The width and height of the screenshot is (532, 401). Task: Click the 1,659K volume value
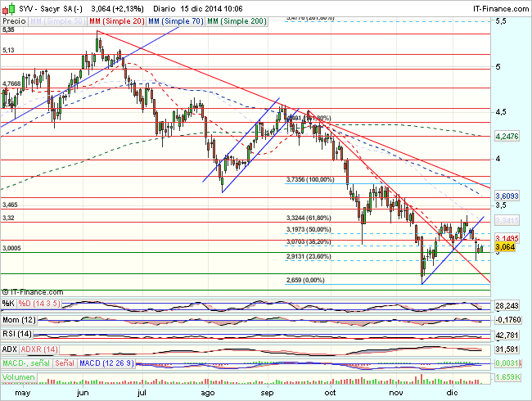[x=507, y=377]
